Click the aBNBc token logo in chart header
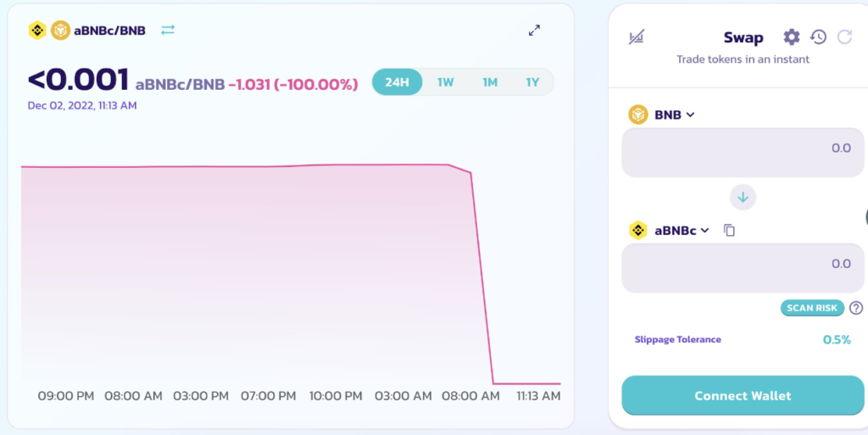This screenshot has width=868, height=435. (x=37, y=31)
